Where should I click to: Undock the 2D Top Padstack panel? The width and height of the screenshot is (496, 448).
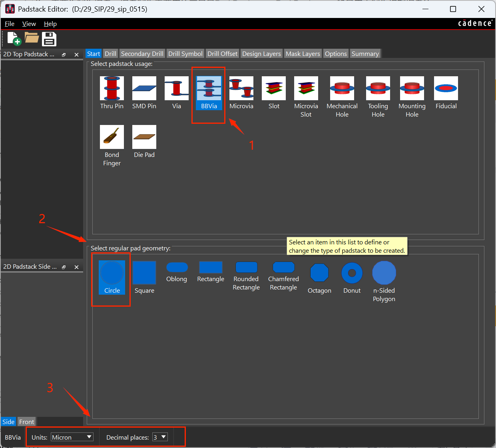pyautogui.click(x=64, y=55)
